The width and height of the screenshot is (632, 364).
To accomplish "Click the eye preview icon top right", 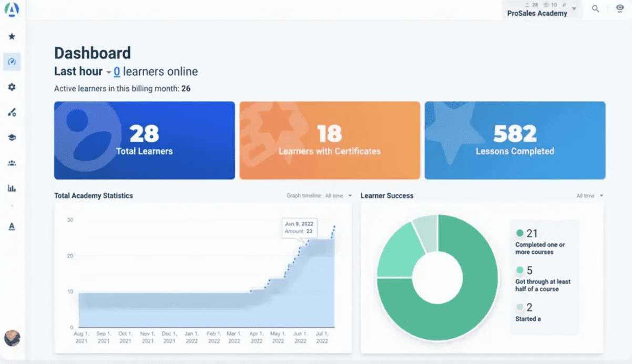I will pyautogui.click(x=620, y=9).
